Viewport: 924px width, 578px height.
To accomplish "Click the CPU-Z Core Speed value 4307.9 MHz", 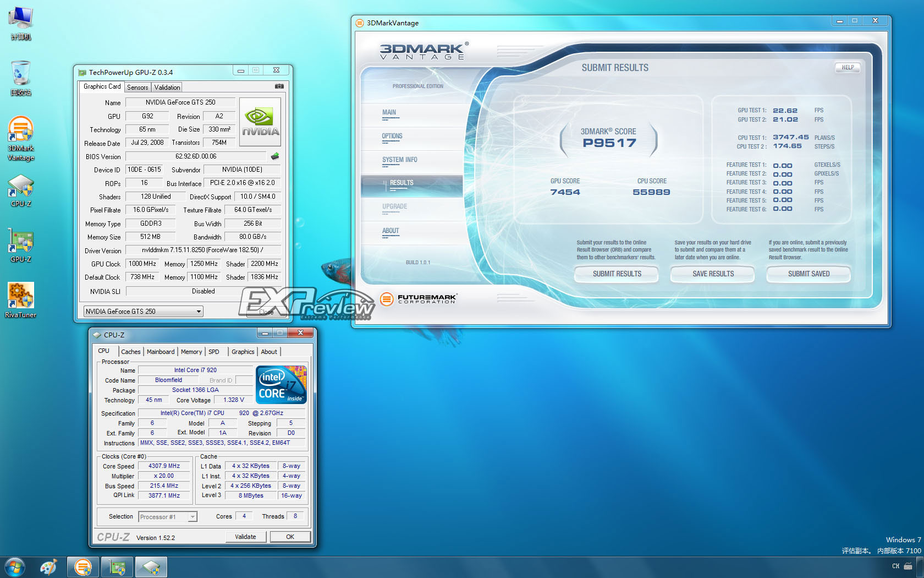I will point(164,466).
